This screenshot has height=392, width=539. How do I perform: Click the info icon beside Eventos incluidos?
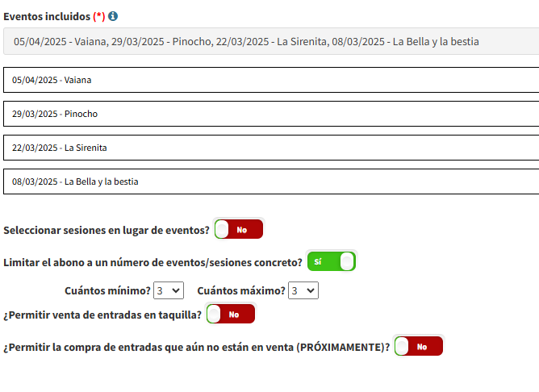113,16
